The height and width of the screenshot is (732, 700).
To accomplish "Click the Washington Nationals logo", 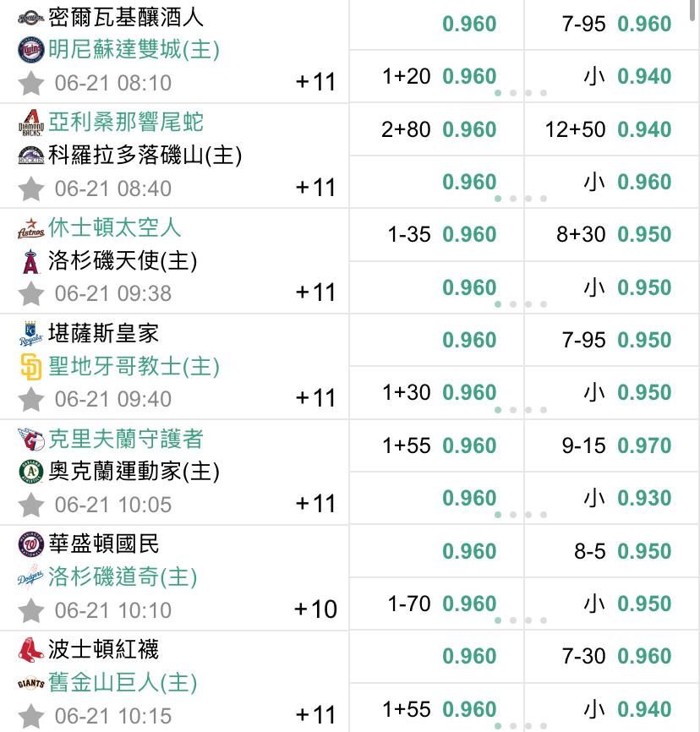I will click(x=30, y=544).
